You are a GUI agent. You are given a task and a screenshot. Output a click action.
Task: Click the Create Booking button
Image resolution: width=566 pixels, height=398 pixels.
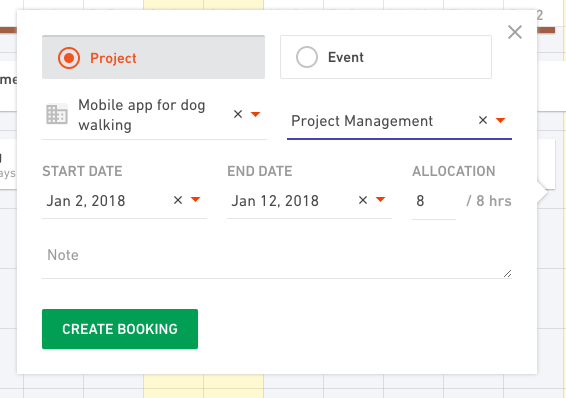[x=120, y=329]
